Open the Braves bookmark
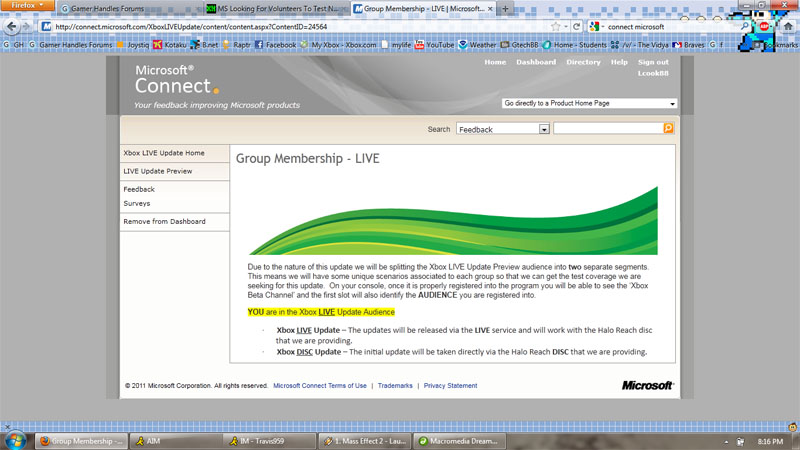Screen dimensions: 800x450 (x=688, y=45)
